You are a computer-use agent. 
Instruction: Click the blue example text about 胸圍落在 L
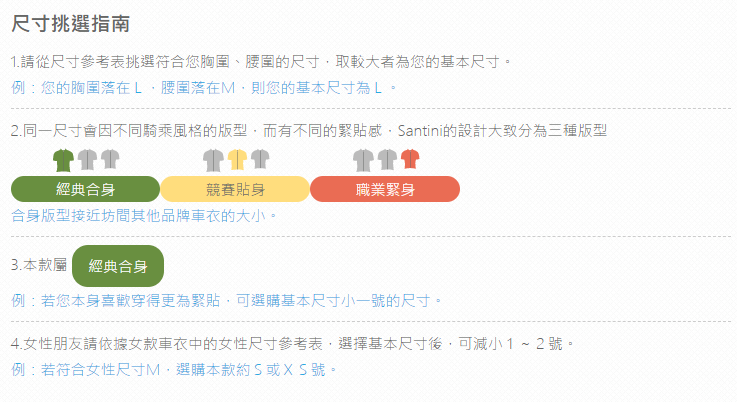(x=204, y=87)
